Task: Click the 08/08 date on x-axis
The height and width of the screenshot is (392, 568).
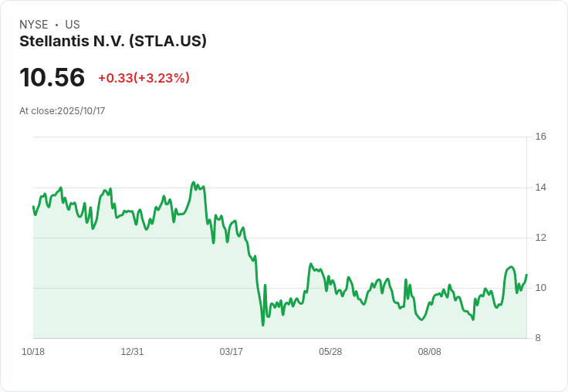Action: [x=429, y=352]
